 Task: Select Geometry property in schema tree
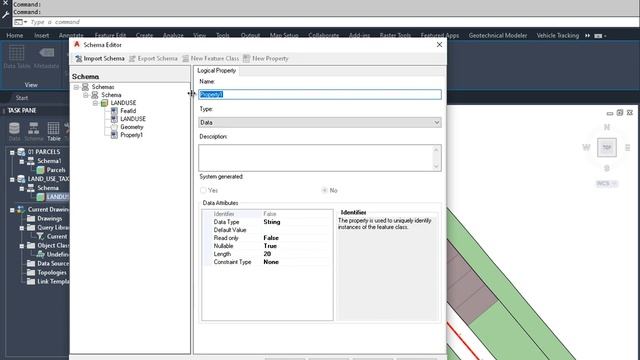[131, 127]
